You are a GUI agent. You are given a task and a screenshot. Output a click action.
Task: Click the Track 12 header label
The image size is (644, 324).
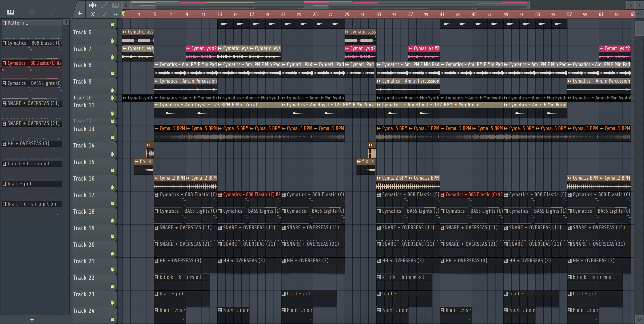coord(82,121)
